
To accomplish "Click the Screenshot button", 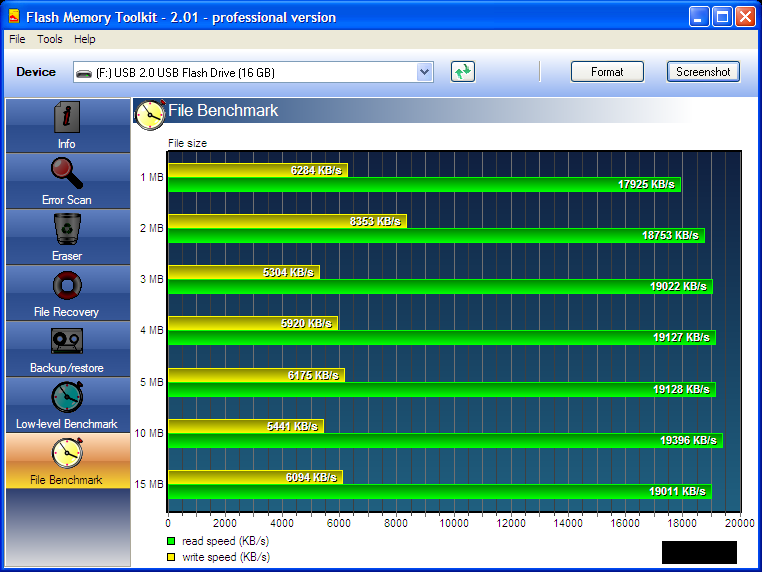I will click(x=703, y=72).
